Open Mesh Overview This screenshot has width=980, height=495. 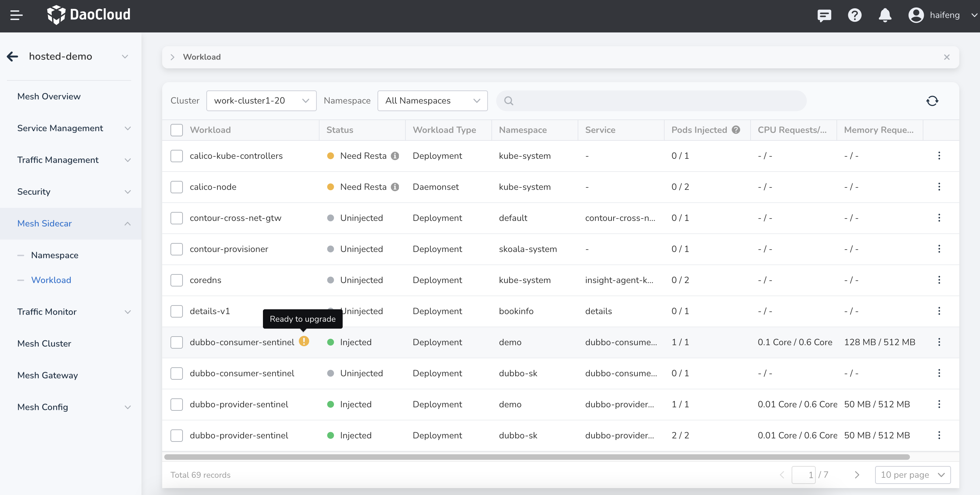point(49,97)
